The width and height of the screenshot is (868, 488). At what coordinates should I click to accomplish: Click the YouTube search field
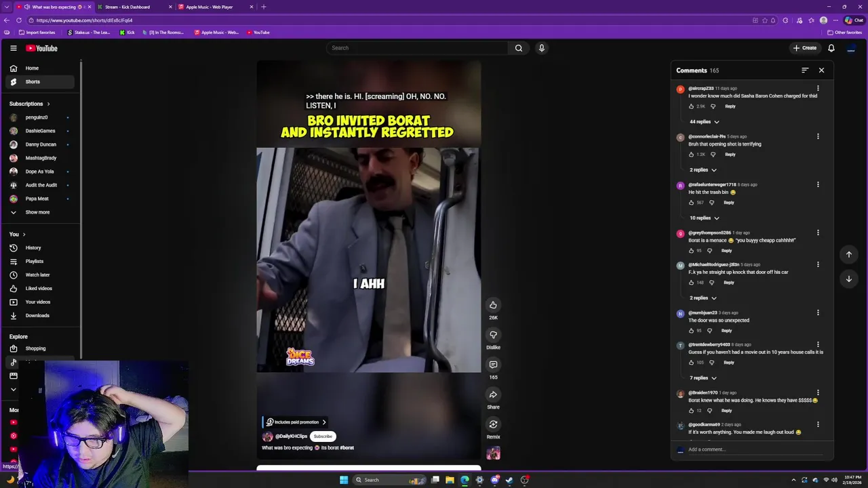pos(416,48)
